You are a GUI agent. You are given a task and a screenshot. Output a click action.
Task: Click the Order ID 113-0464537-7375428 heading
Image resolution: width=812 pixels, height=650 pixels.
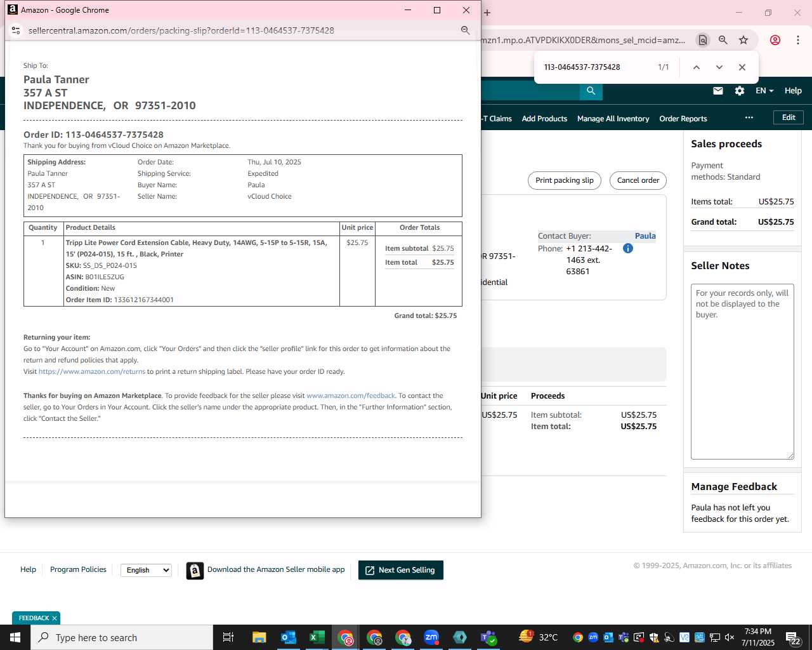pos(93,135)
